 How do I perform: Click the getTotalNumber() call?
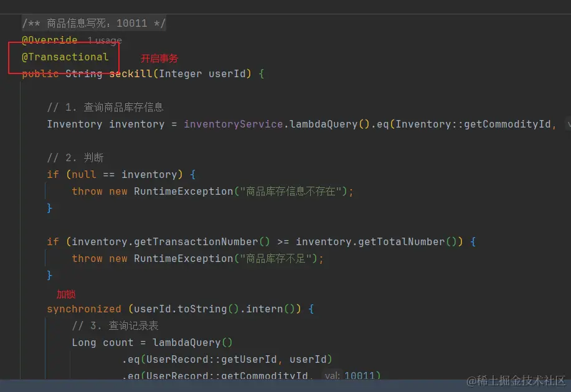click(407, 241)
